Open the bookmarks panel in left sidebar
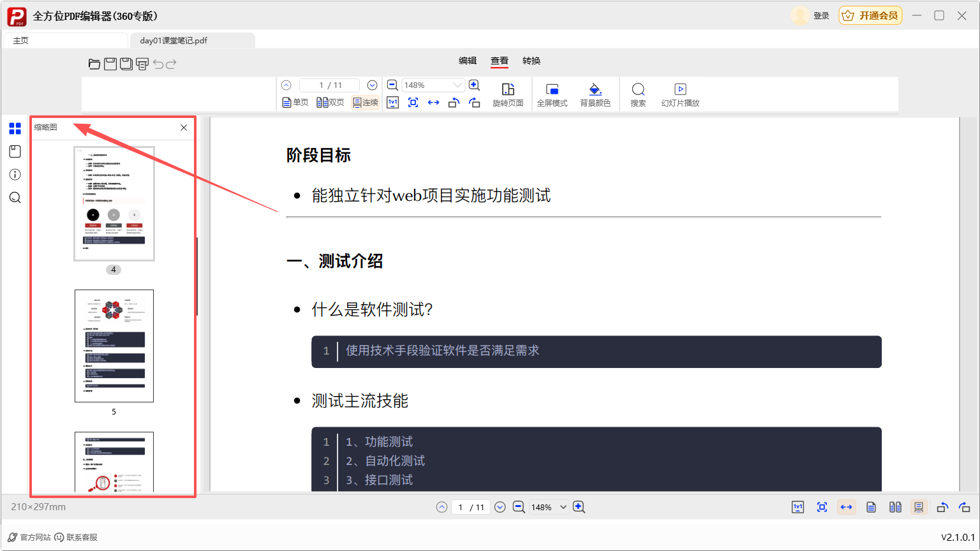 tap(15, 152)
